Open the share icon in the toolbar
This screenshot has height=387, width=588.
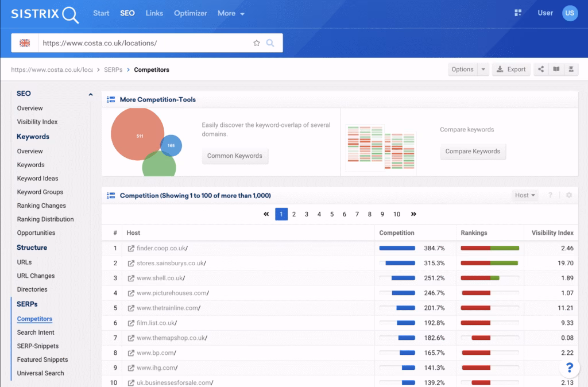[540, 69]
